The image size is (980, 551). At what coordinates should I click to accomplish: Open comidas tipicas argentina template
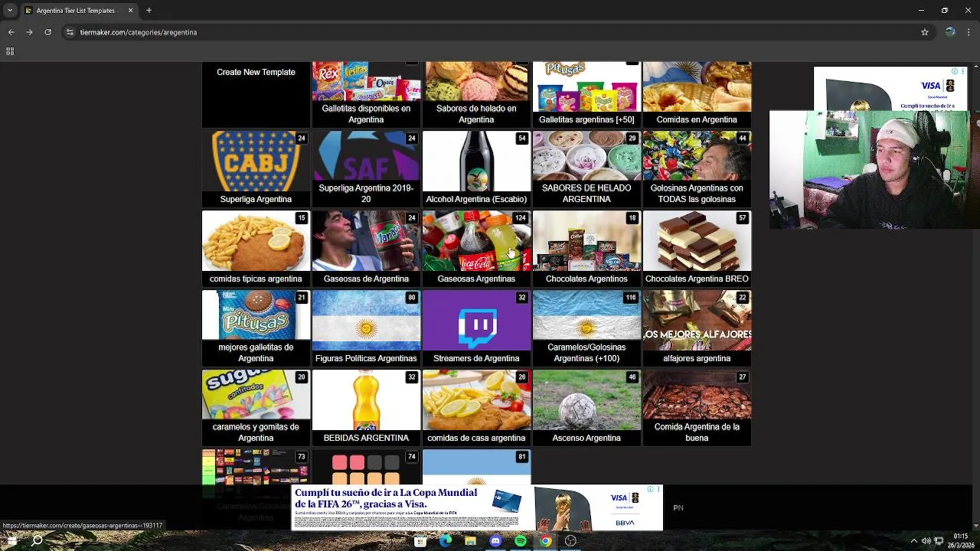click(x=256, y=248)
